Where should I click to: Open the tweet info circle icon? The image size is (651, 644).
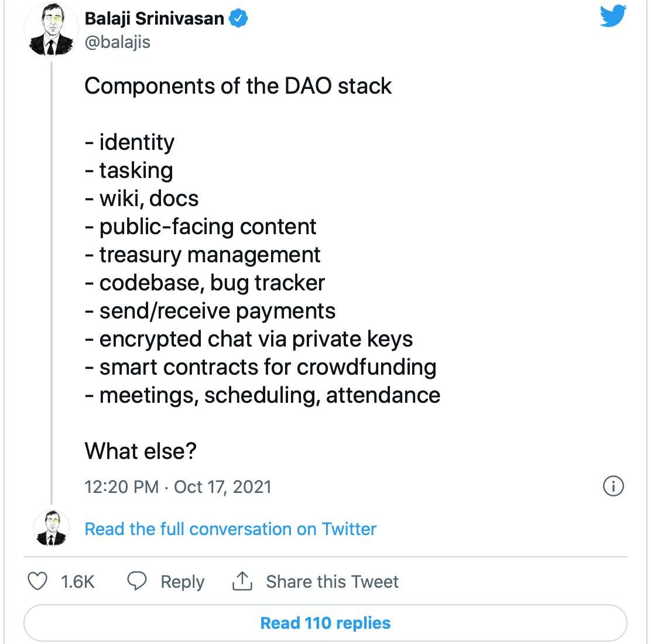tap(613, 486)
